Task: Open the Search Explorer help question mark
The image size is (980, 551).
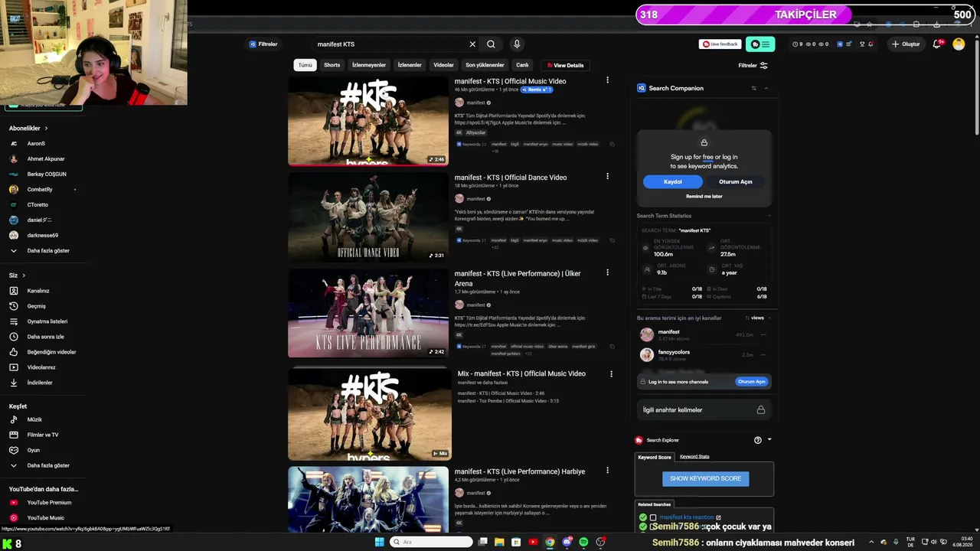Action: click(x=758, y=440)
